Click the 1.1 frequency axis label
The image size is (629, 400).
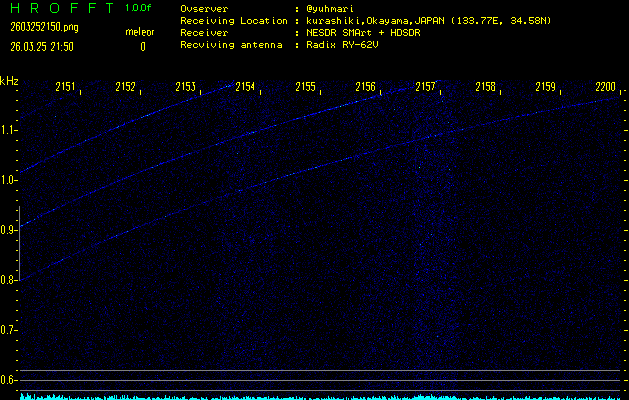click(x=9, y=130)
